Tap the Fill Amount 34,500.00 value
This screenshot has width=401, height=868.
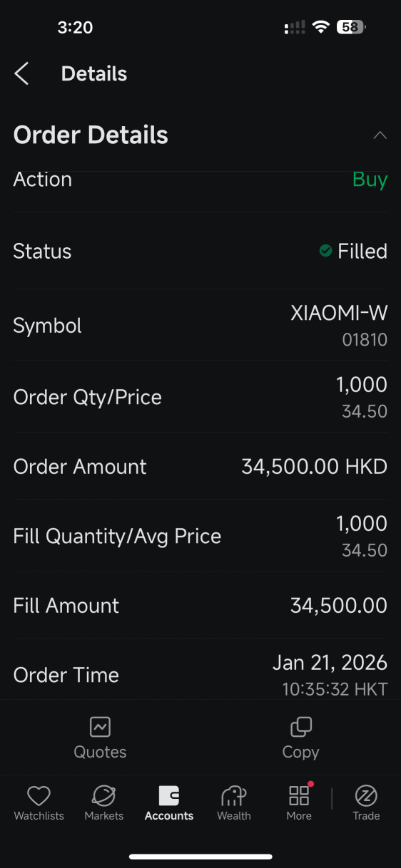339,606
